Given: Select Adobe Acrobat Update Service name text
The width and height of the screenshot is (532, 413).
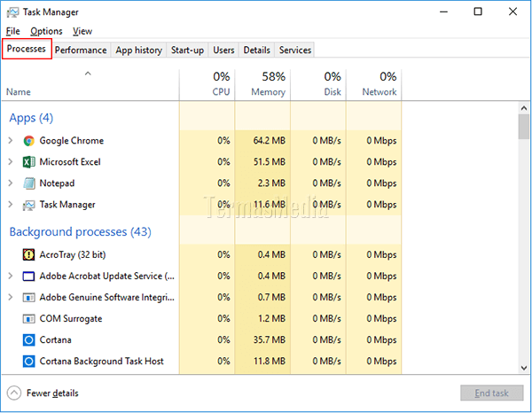Looking at the screenshot, I should (107, 277).
